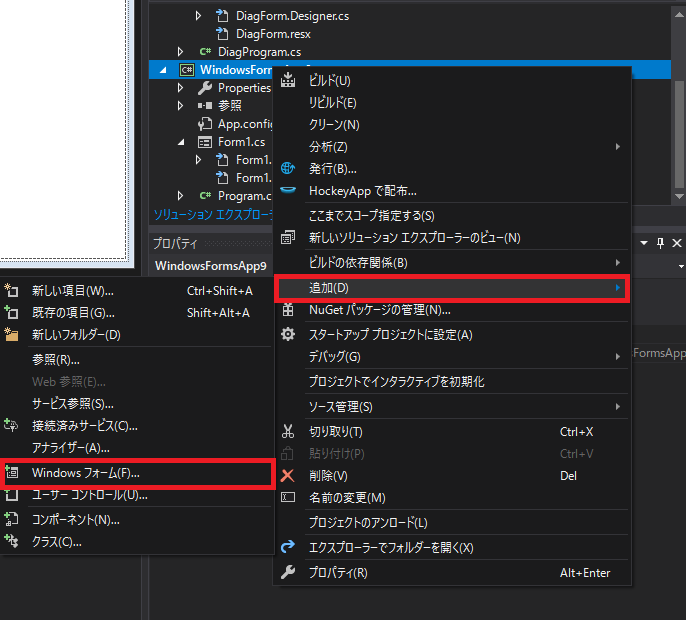This screenshot has width=686, height=620.
Task: Choose アナライザー(A)... entry
Action: click(x=137, y=448)
